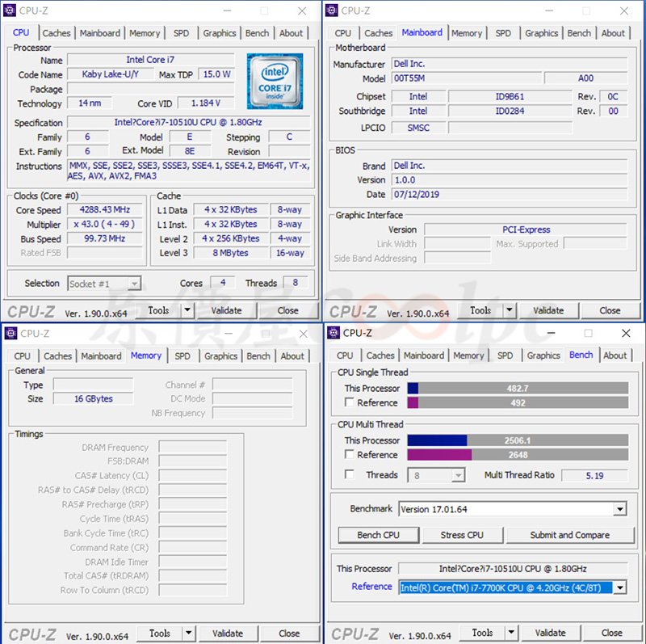Click the Core Speed 4288.43 MHz value
The width and height of the screenshot is (646, 644).
coord(105,209)
